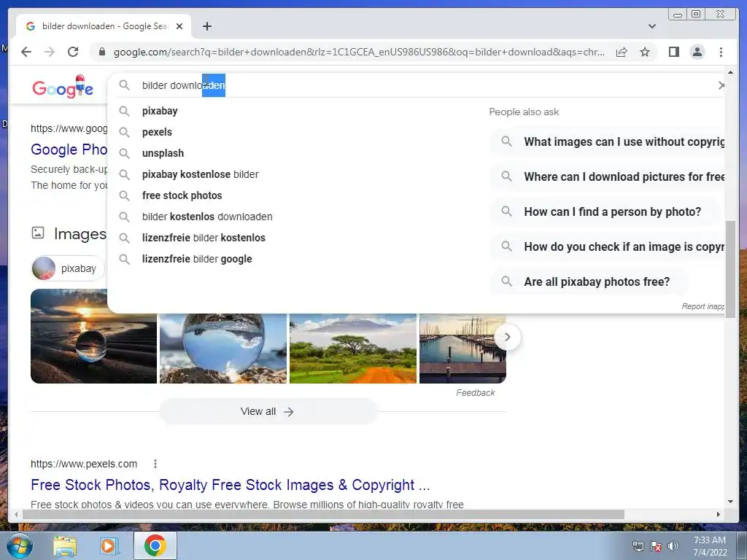Share this page via the share icon
This screenshot has width=747, height=560.
pos(622,52)
